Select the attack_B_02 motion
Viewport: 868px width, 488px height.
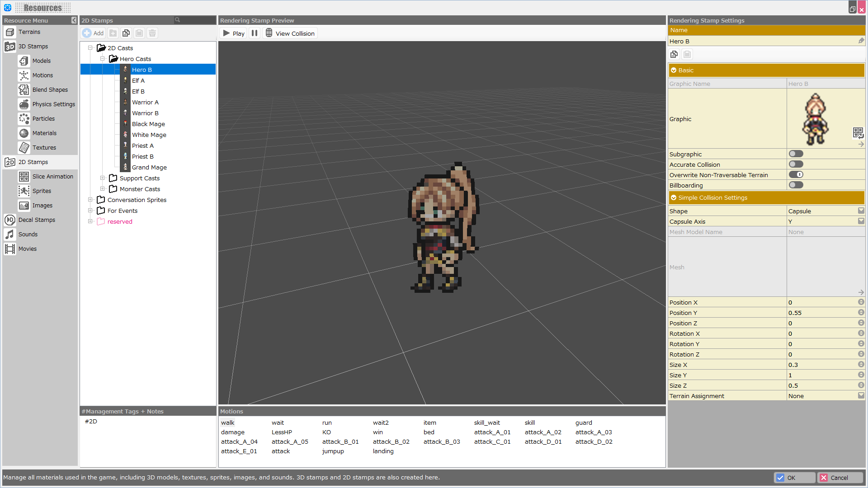pyautogui.click(x=391, y=442)
